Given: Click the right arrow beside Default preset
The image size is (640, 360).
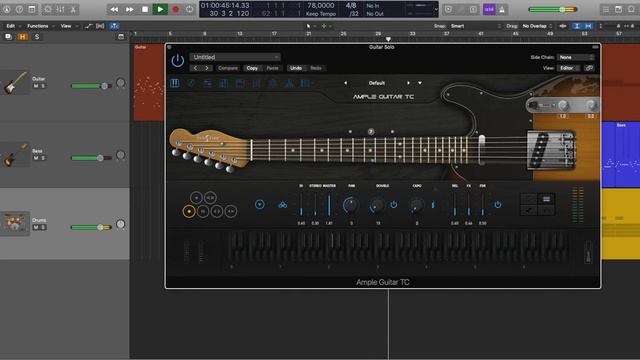Looking at the screenshot, I should click(408, 83).
